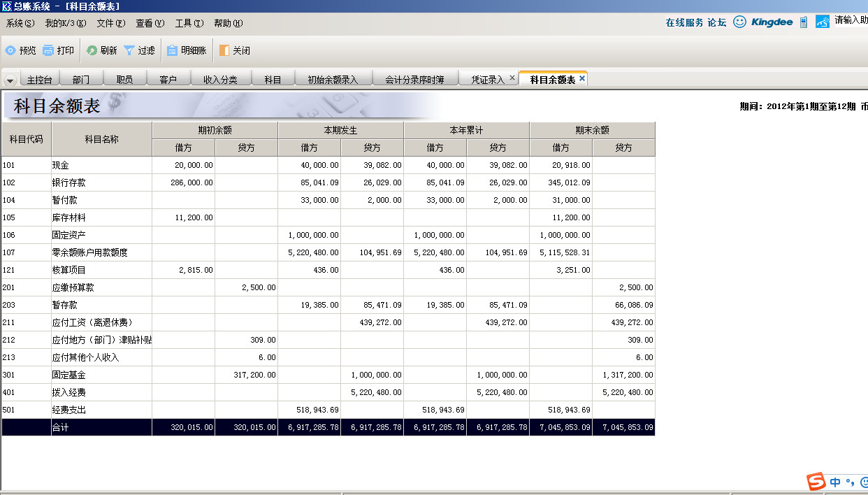Expand the tab list dropdown arrow
The image size is (868, 495).
coord(10,80)
